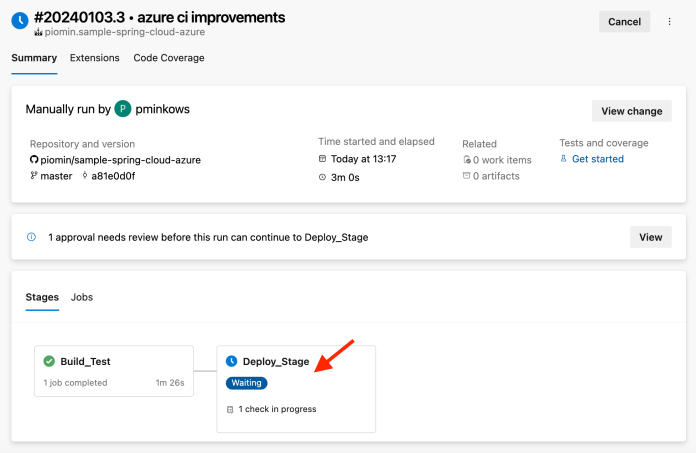Click the GitHub repository icon

point(35,160)
